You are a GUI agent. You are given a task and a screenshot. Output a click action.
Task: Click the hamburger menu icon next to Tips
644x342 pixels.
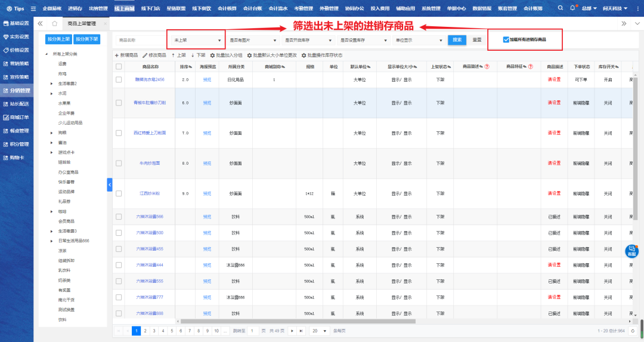click(33, 8)
